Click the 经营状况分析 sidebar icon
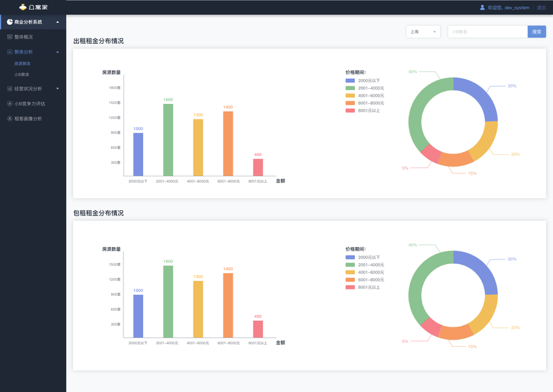553x392 pixels. 10,88
